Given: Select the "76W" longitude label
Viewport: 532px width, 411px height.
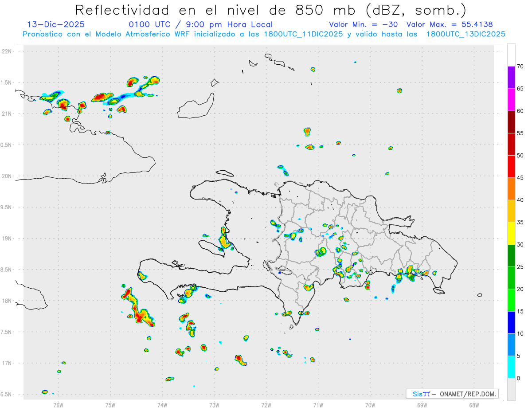Looking at the screenshot, I should [x=58, y=404].
